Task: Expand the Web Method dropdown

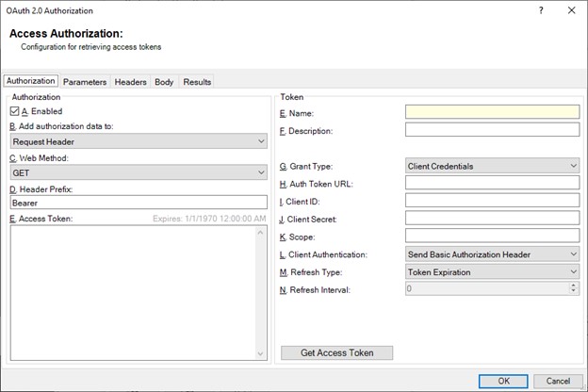Action: (x=139, y=172)
